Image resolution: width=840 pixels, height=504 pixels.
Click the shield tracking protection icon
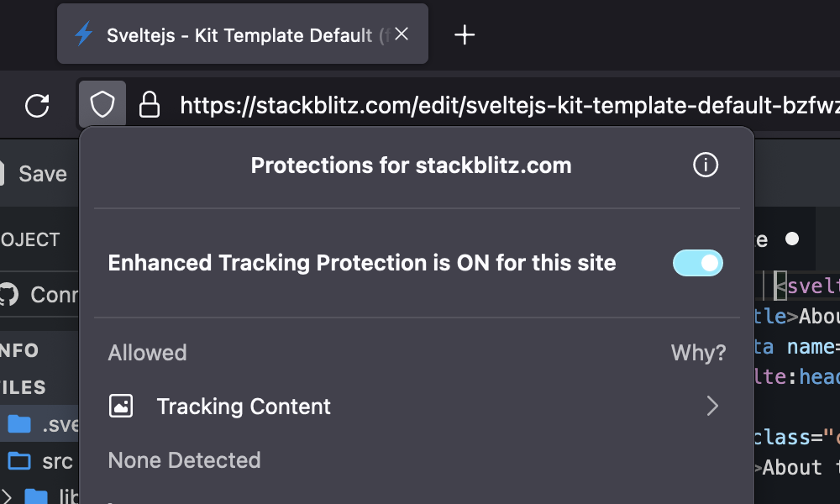click(x=102, y=104)
